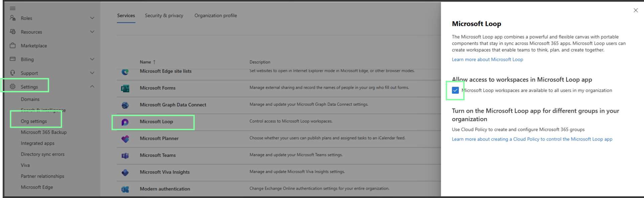Screen dimensions: 644x198
Task: Open Microsoft 365 Backup settings
Action: (x=44, y=132)
